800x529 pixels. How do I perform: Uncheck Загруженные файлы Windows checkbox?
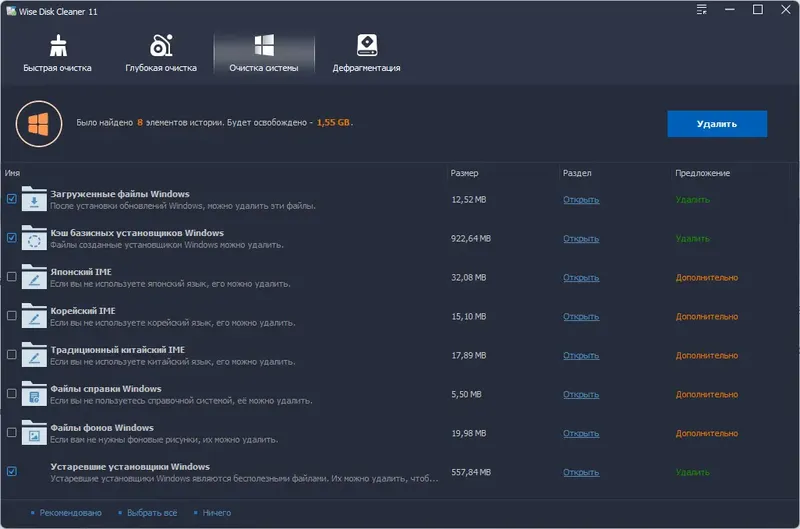(x=12, y=199)
